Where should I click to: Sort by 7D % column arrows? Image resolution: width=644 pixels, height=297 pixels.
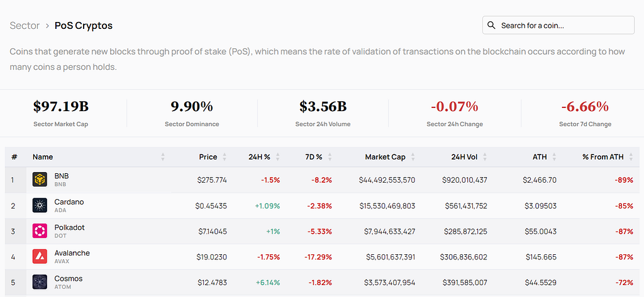point(330,157)
